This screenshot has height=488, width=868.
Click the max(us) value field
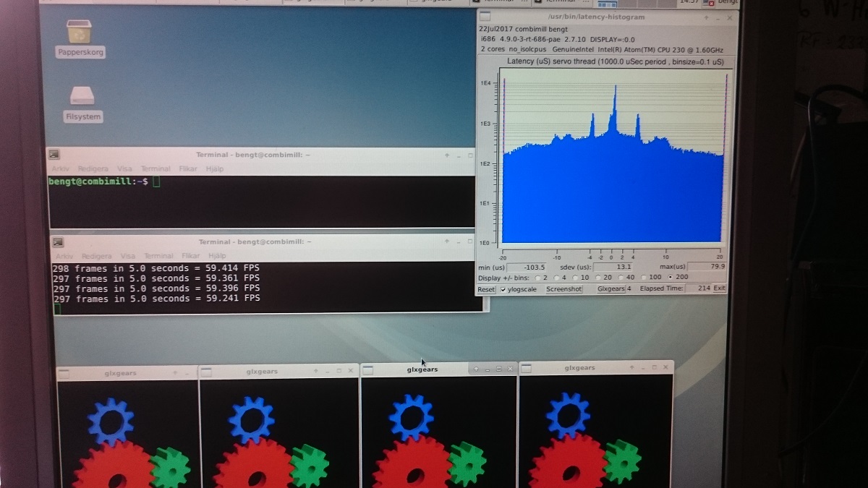707,266
